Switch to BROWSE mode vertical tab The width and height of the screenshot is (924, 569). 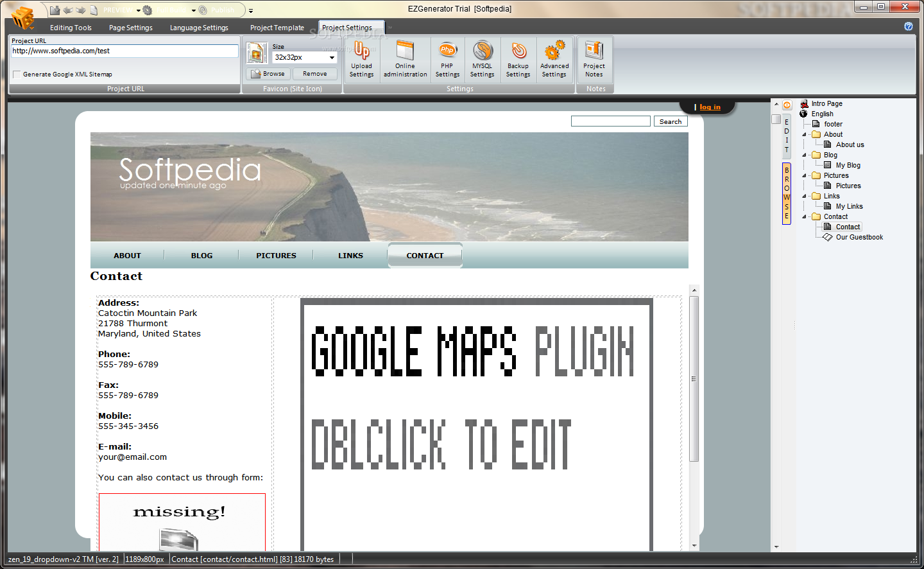point(787,193)
